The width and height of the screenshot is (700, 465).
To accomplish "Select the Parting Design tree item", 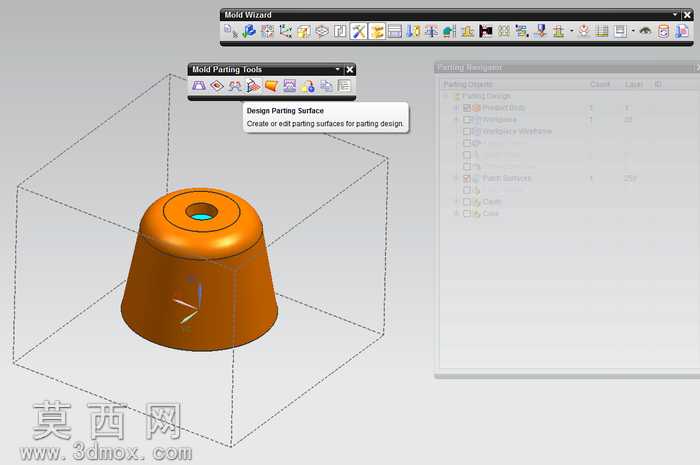I will [486, 96].
